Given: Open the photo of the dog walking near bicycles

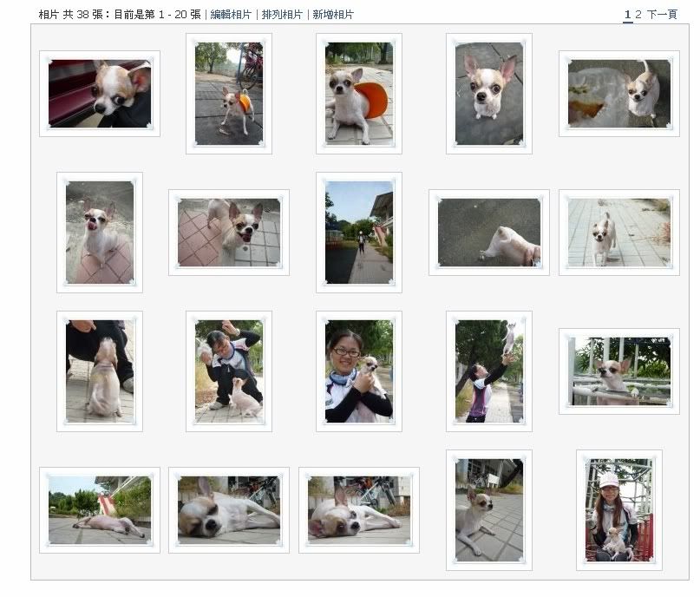Looking at the screenshot, I should point(229,94).
